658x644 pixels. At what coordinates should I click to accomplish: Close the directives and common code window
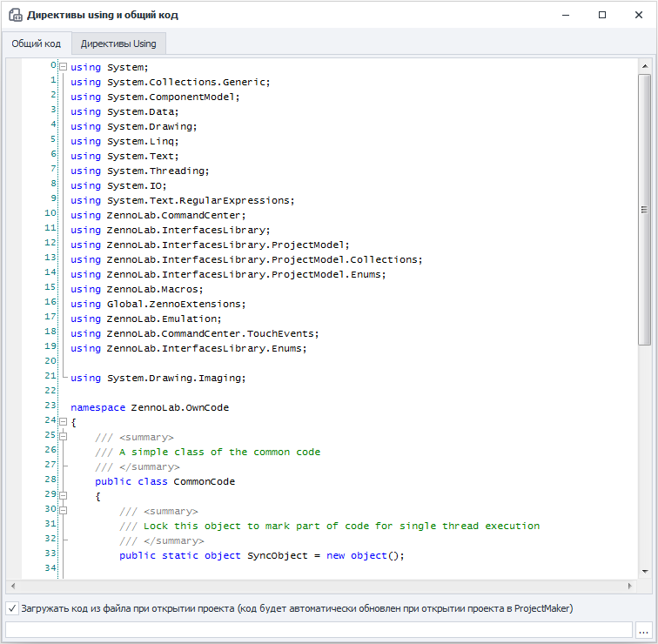tap(638, 15)
